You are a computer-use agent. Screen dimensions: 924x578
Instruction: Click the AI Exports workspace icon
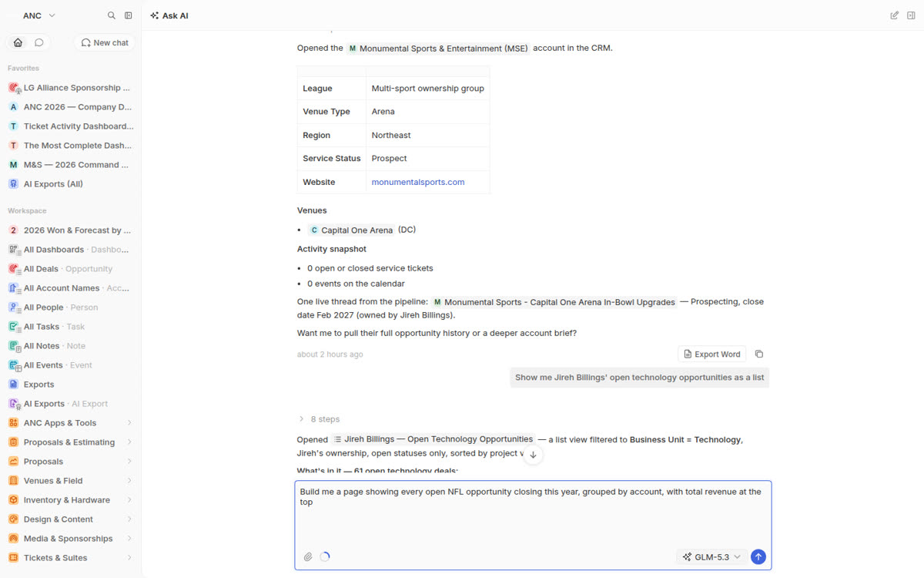[x=14, y=404]
